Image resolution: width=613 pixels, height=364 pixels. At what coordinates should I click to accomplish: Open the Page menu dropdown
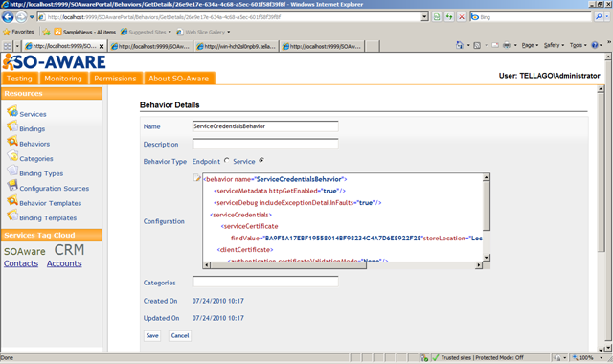point(530,45)
